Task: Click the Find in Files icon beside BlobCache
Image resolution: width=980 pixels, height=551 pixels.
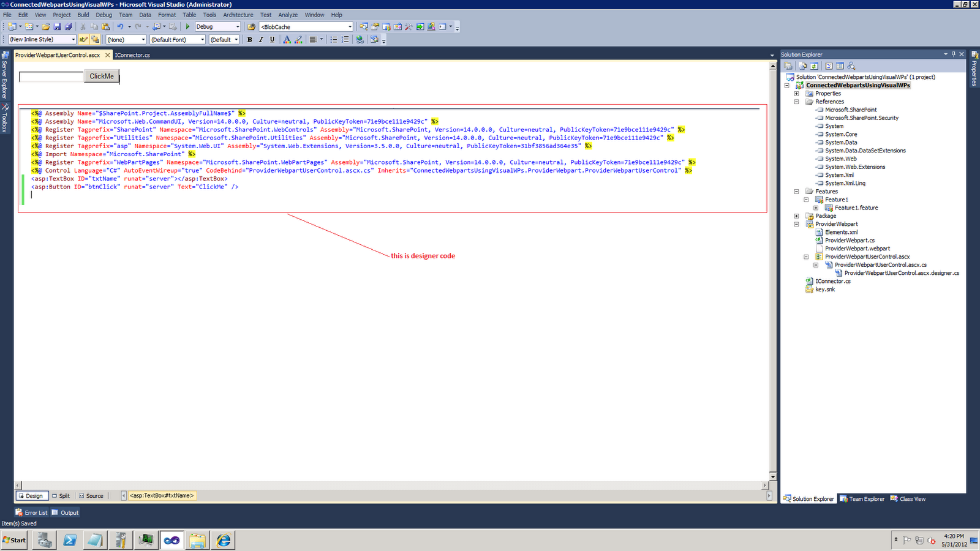Action: [x=251, y=27]
